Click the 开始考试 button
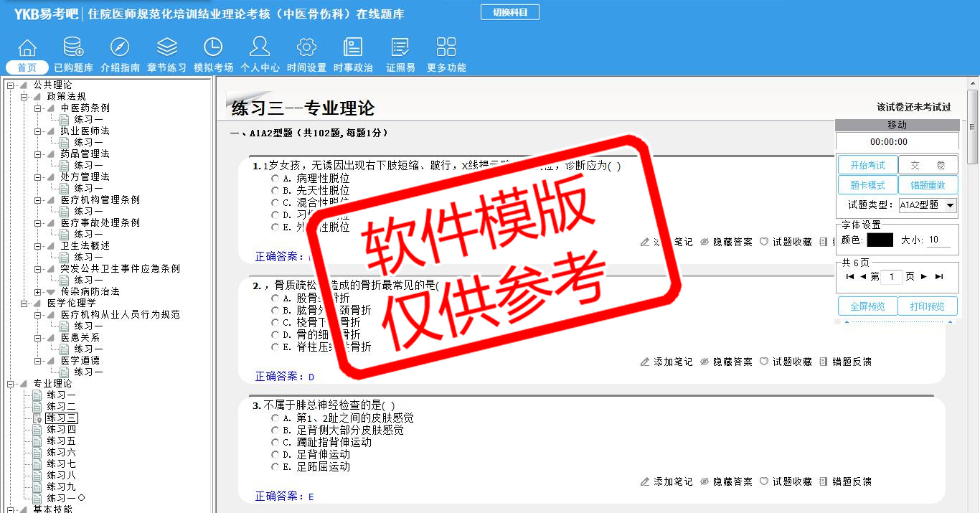Screen dimensions: 980x513 click(867, 165)
